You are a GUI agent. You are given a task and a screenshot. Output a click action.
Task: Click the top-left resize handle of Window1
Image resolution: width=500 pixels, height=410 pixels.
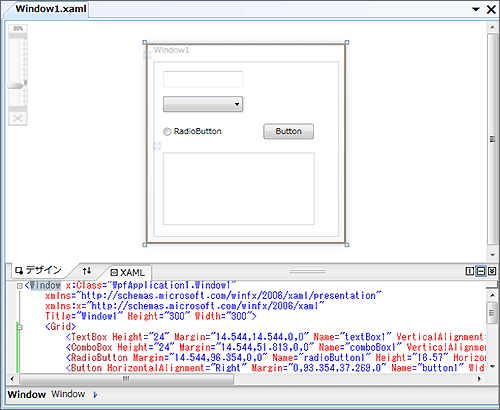pyautogui.click(x=145, y=42)
